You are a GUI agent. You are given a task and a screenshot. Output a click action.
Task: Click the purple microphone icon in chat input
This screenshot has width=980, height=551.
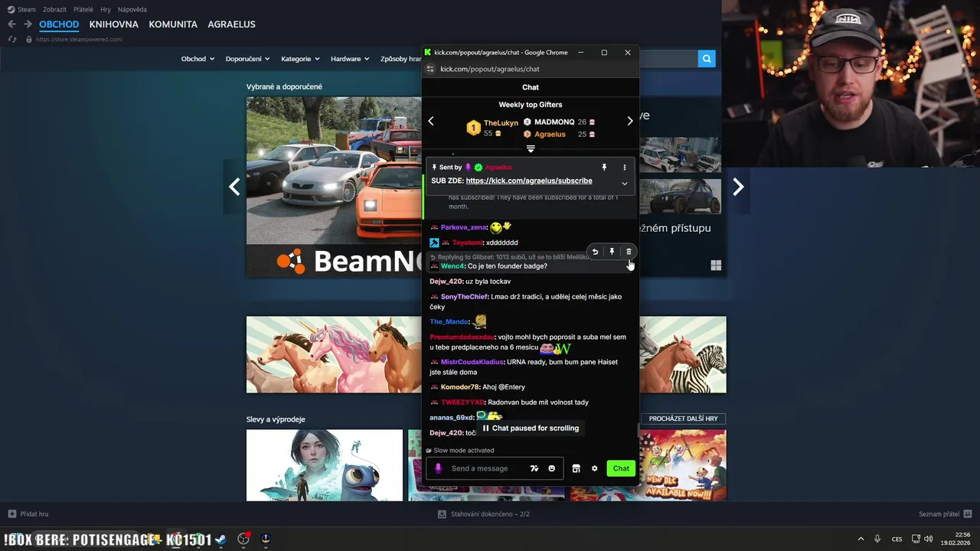(438, 468)
